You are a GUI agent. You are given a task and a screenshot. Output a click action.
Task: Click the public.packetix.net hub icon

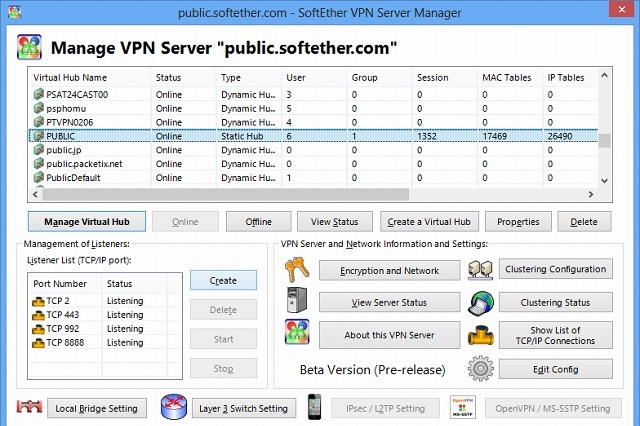38,164
